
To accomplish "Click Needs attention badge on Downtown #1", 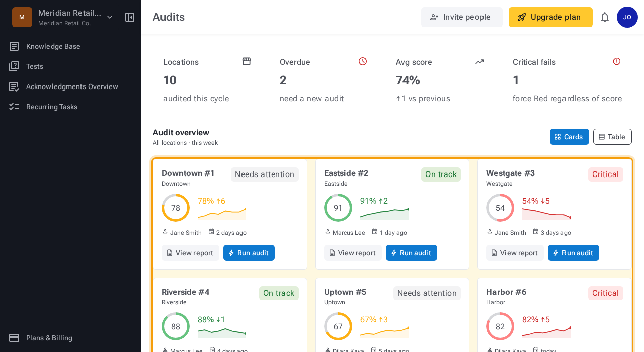I will click(x=265, y=174).
